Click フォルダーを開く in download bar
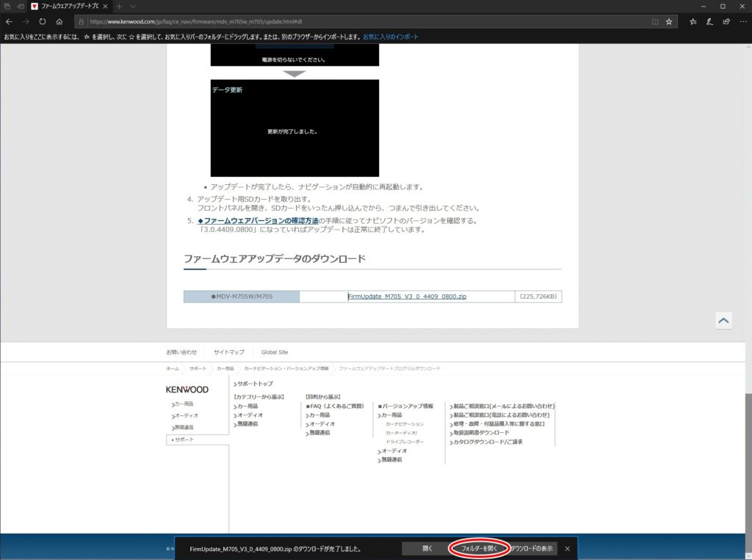The image size is (752, 560). 479,548
